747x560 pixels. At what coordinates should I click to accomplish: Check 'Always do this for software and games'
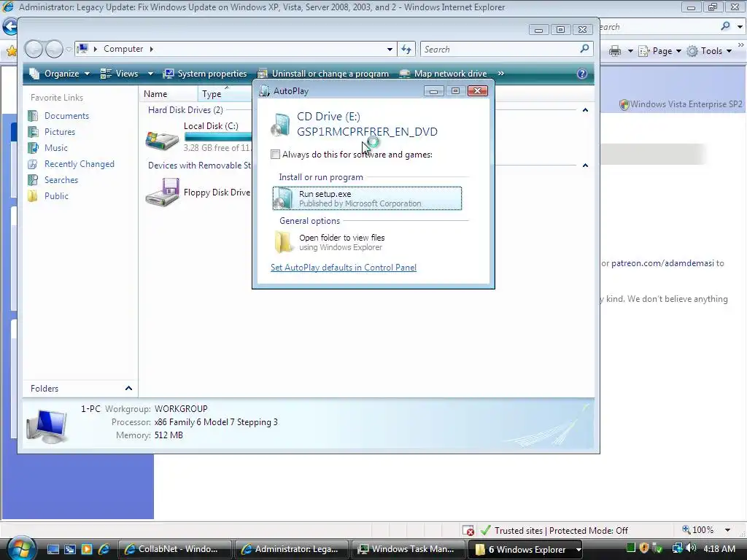pos(275,155)
